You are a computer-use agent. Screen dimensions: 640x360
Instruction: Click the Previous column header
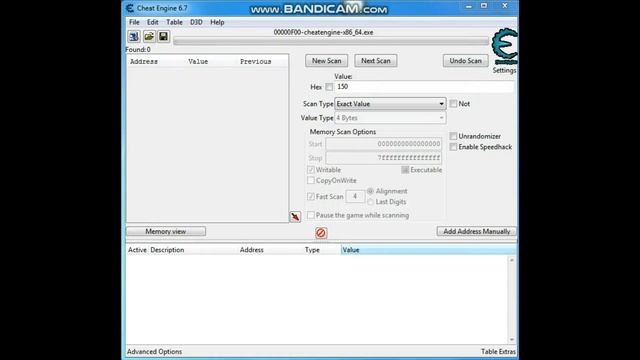tap(256, 62)
